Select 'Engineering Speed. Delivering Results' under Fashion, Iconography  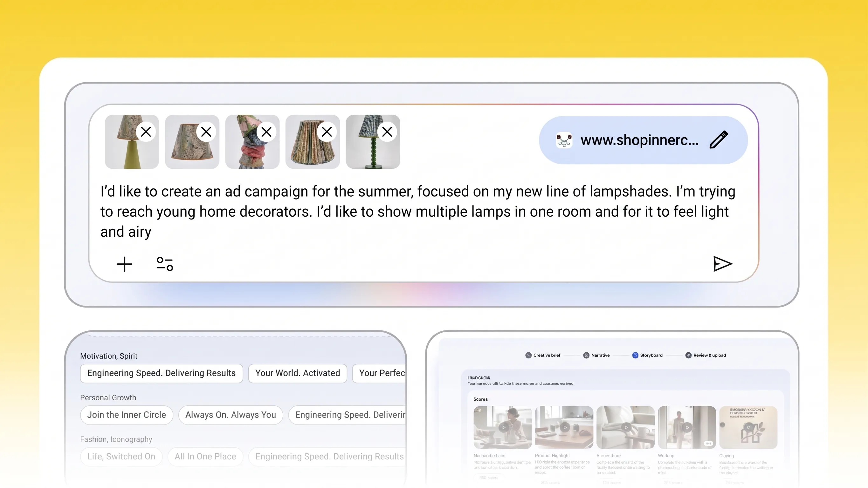pyautogui.click(x=327, y=457)
